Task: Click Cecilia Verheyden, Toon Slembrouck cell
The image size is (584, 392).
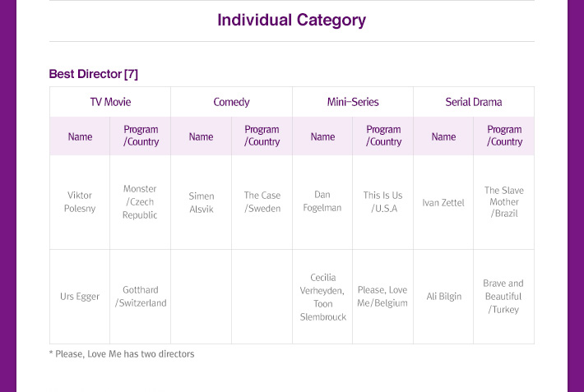Action: pos(322,297)
